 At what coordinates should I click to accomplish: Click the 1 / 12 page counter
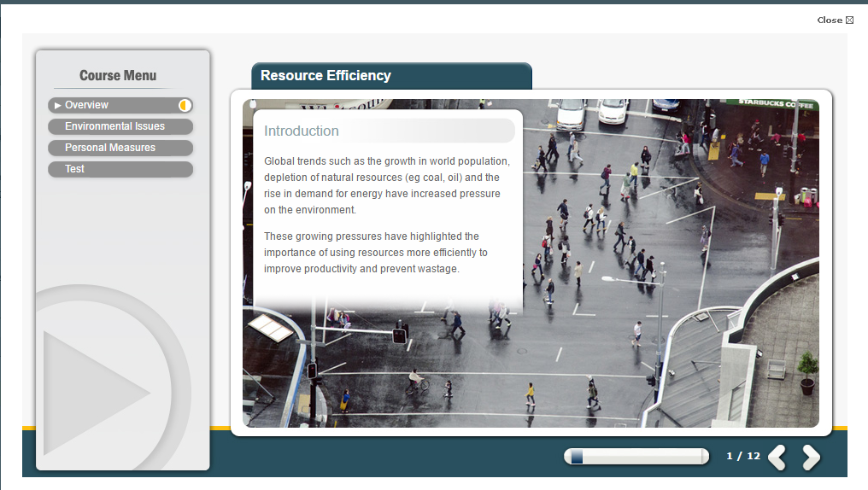(x=742, y=456)
